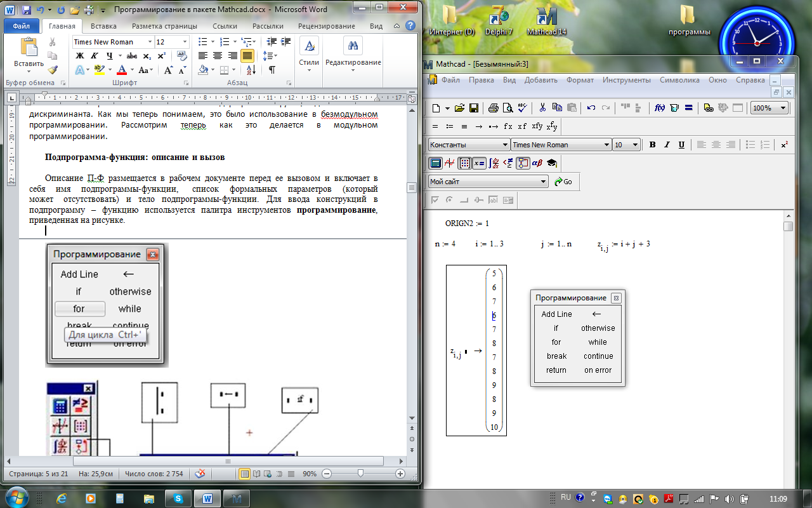Print the Mathcad worksheet

click(x=493, y=108)
